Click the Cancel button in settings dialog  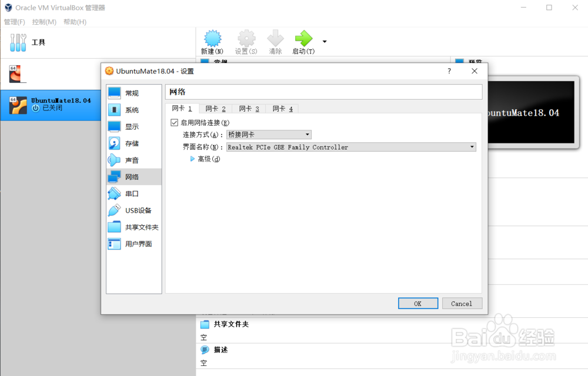(x=462, y=303)
